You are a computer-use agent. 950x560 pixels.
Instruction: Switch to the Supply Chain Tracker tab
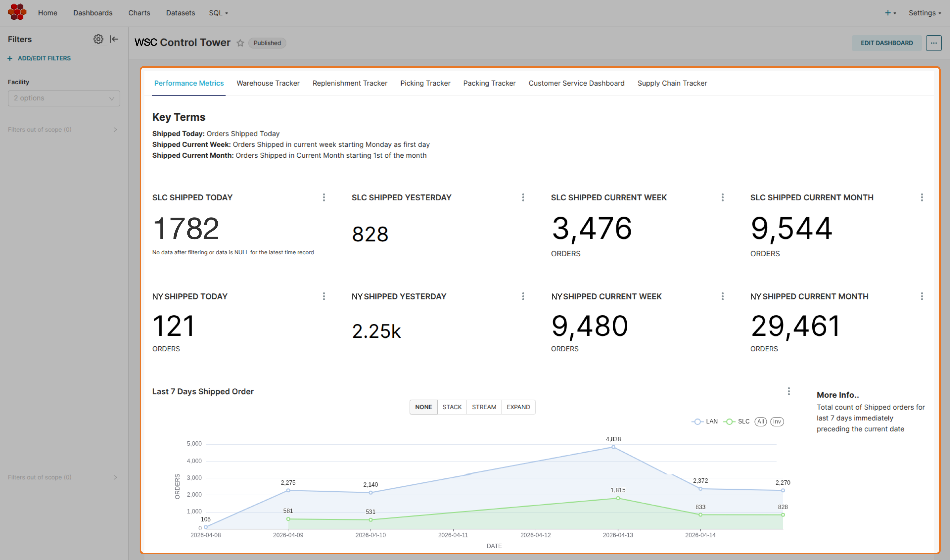tap(672, 83)
